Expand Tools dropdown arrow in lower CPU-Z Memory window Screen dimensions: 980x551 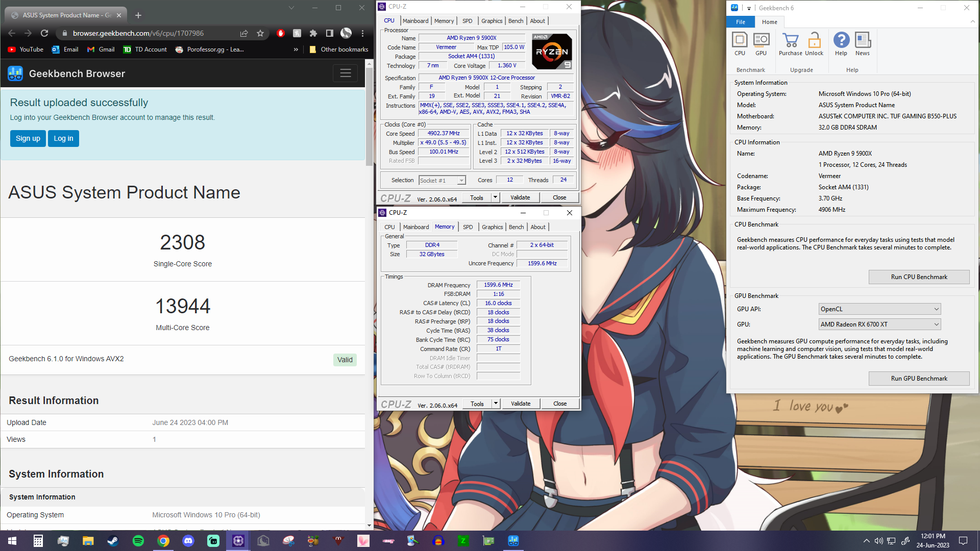point(495,404)
